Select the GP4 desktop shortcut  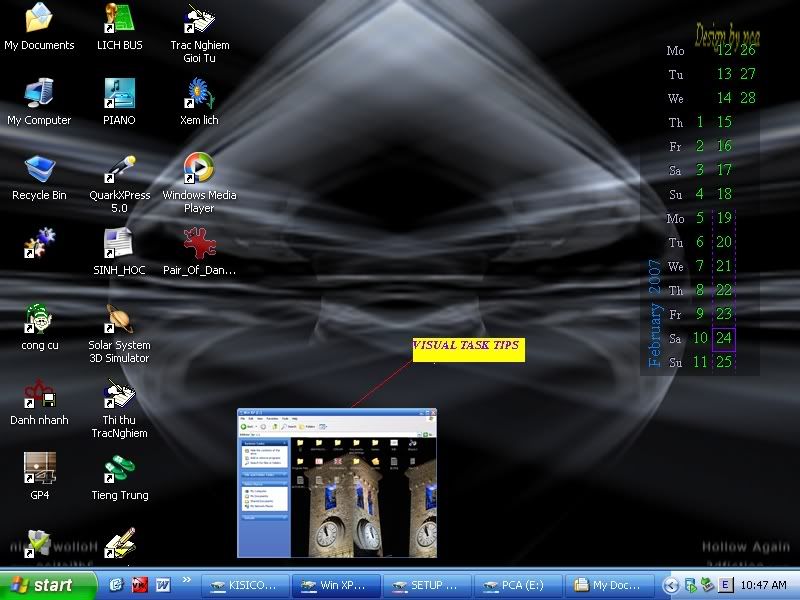tap(39, 470)
